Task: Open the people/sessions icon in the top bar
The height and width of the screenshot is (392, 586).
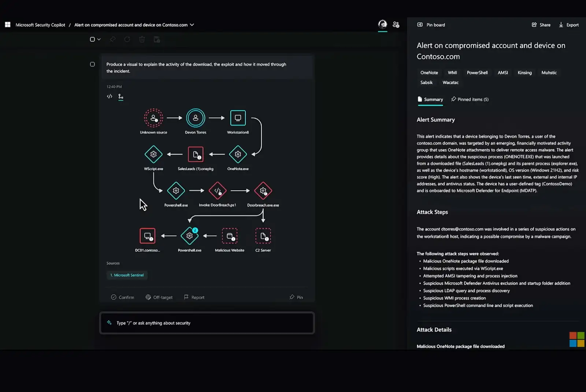Action: [396, 24]
